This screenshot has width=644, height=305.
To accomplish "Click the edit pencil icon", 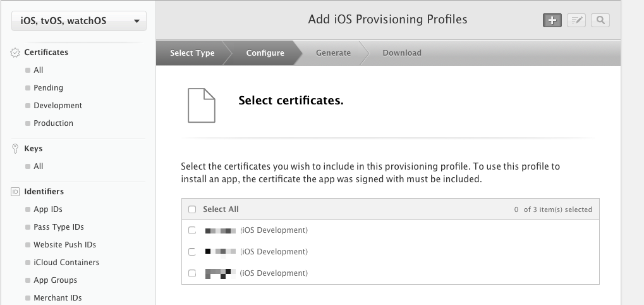I will pos(576,20).
